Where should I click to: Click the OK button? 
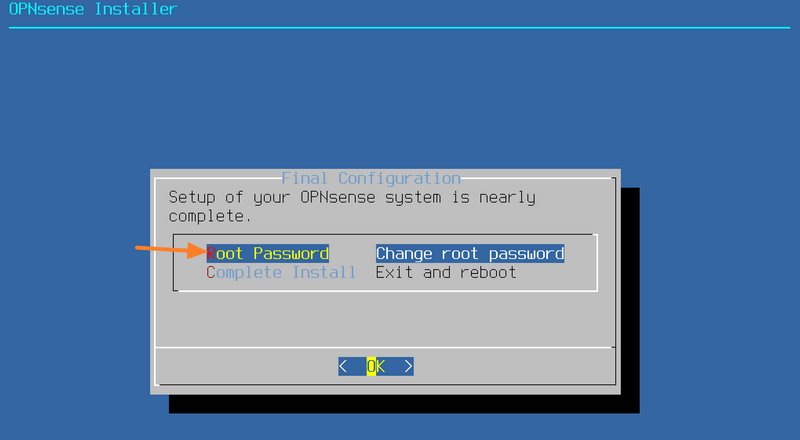click(x=376, y=366)
